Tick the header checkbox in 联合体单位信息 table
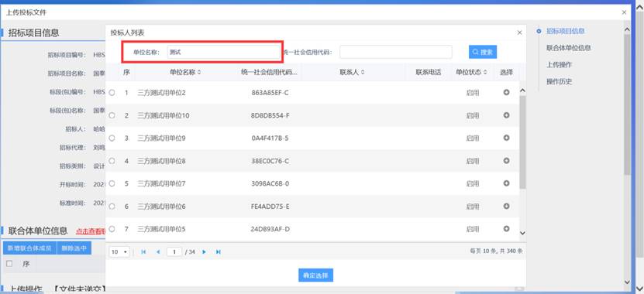Viewport: 644px width, 294px height. pyautogui.click(x=9, y=264)
